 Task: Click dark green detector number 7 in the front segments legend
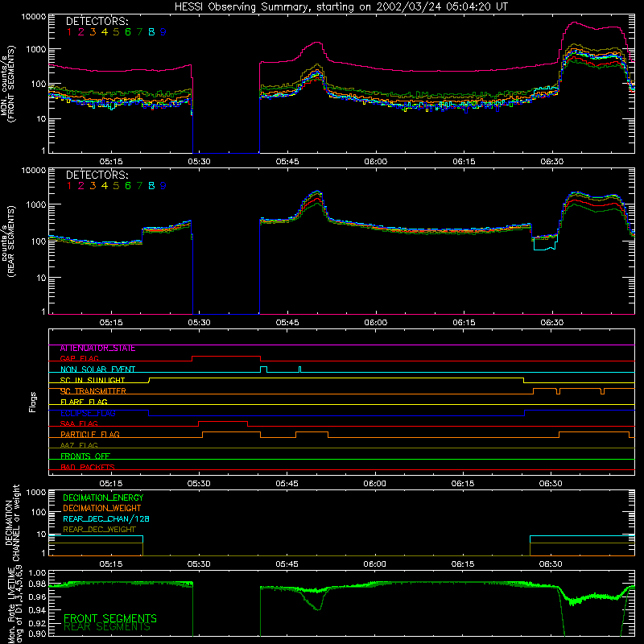139,32
